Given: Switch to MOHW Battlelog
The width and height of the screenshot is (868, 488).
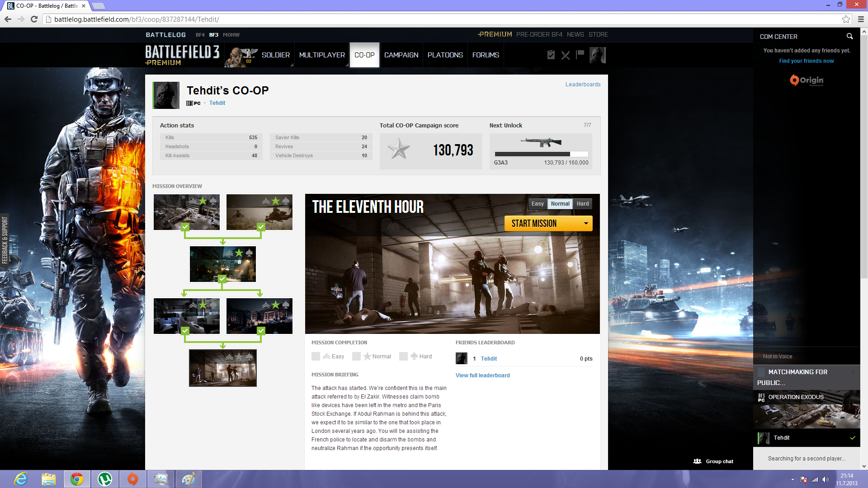Looking at the screenshot, I should 231,35.
